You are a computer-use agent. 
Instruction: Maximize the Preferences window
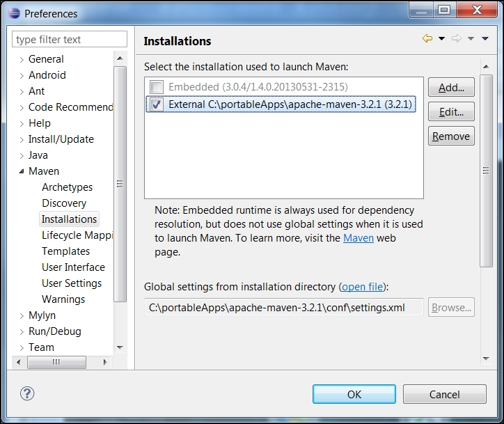[444, 10]
